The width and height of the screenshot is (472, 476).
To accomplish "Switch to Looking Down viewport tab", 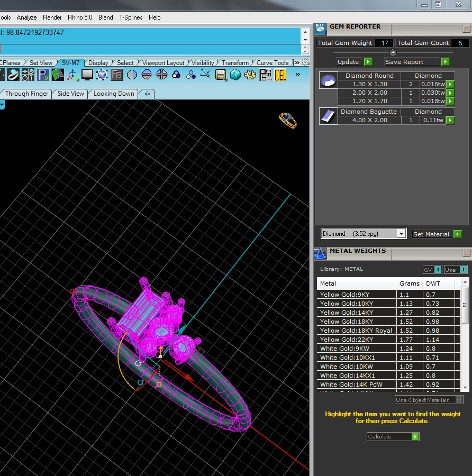I will pos(114,94).
